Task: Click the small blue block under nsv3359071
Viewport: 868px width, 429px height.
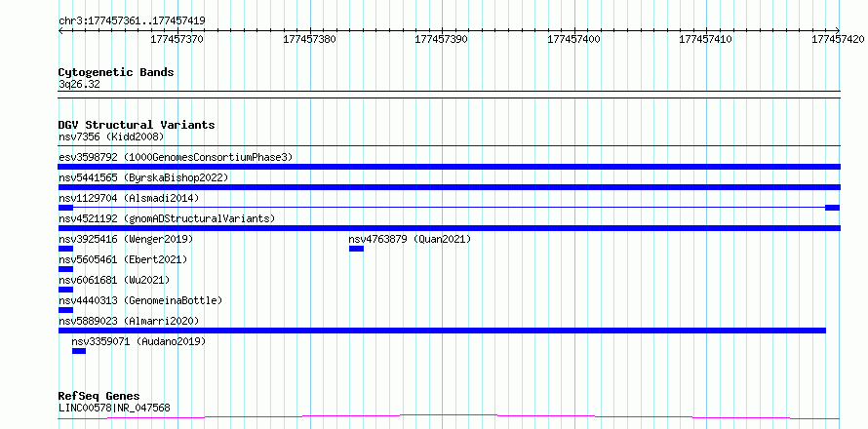Action: 79,351
